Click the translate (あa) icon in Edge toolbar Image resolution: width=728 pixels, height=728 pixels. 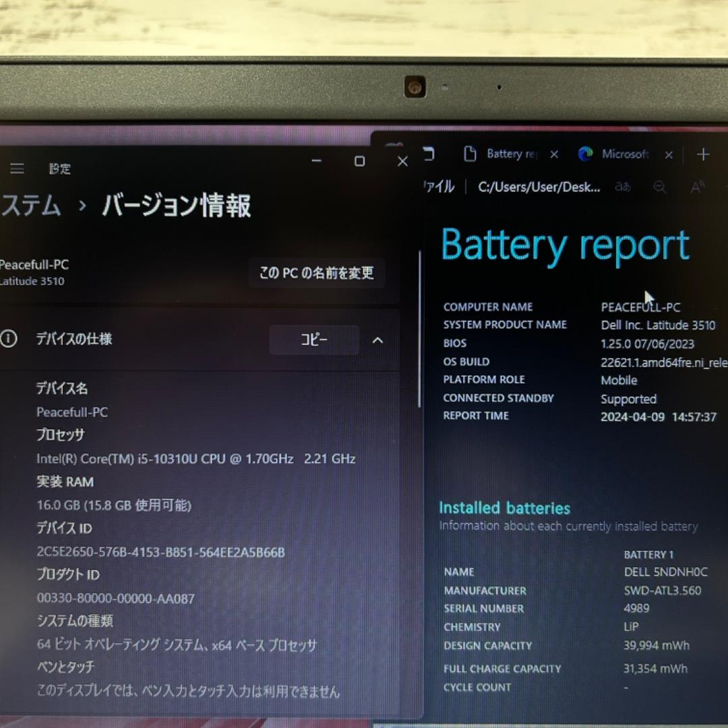(x=621, y=187)
